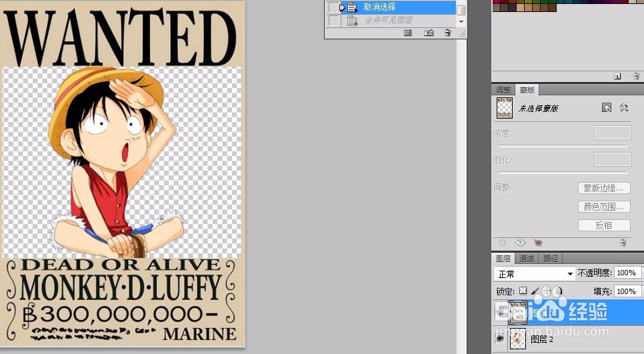The width and height of the screenshot is (644, 354).
Task: Toggle lock transparent pixels icon
Action: (x=523, y=291)
